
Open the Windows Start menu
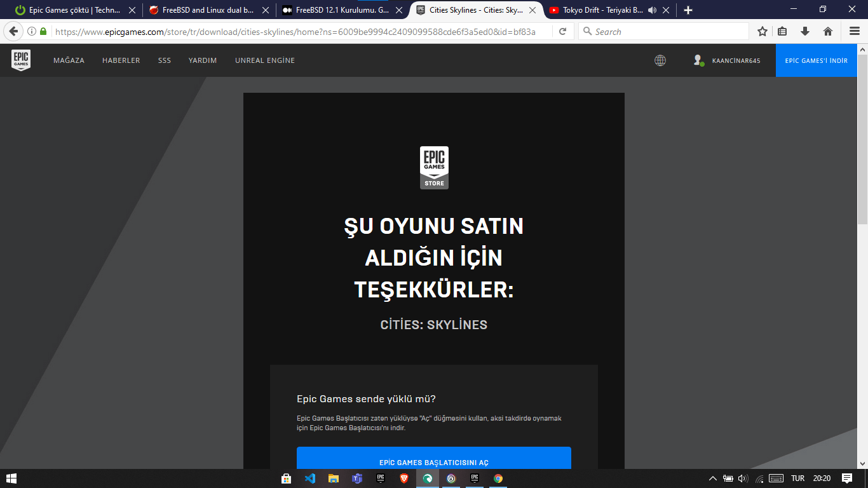click(x=11, y=478)
